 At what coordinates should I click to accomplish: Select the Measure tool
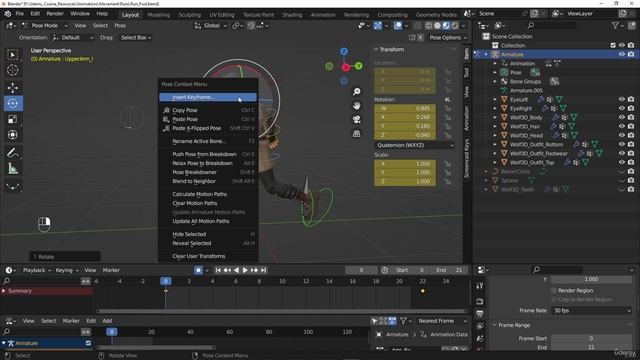pos(13,169)
